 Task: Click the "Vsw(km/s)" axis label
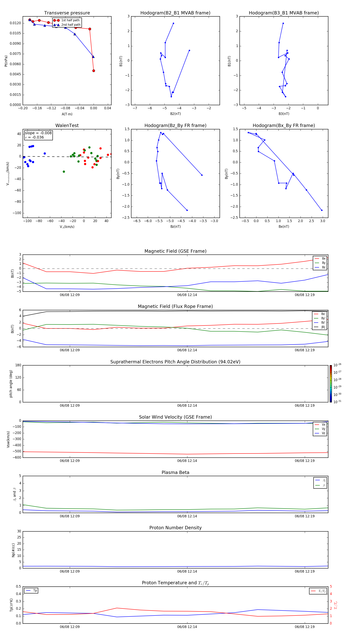pyautogui.click(x=8, y=439)
